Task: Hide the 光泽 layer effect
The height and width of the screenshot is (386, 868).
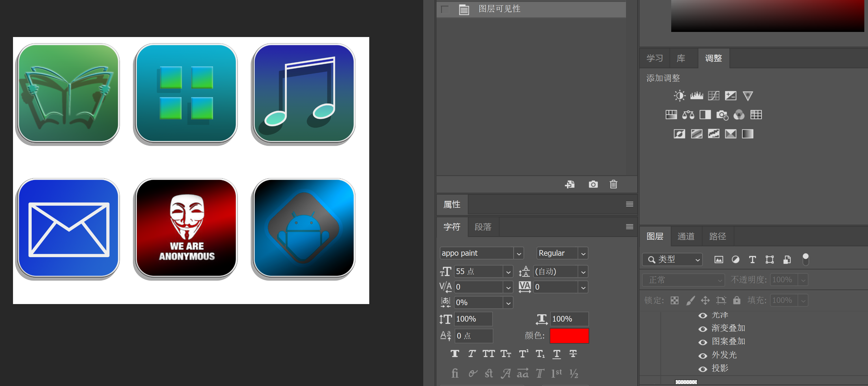Action: (703, 316)
